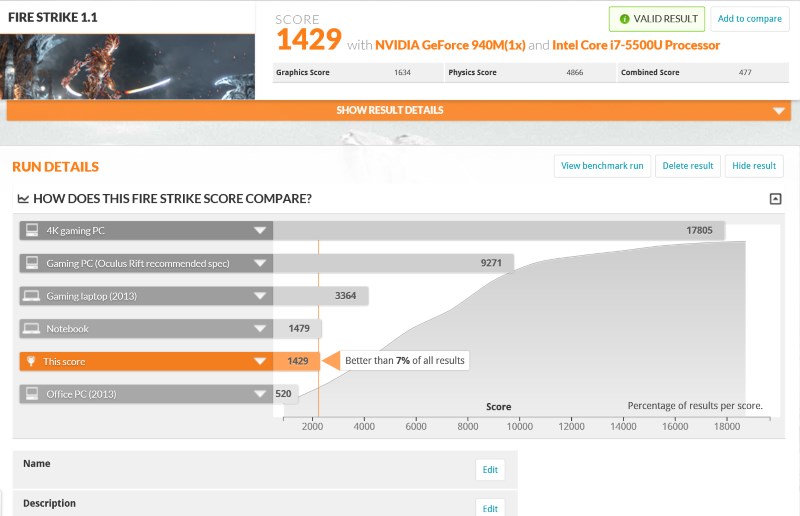Click Delete result button

(x=688, y=166)
